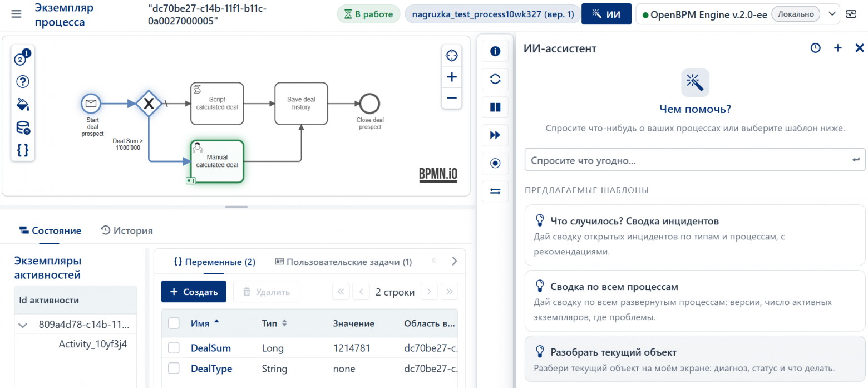Recenter the diagram with the crosshair icon

(x=451, y=56)
